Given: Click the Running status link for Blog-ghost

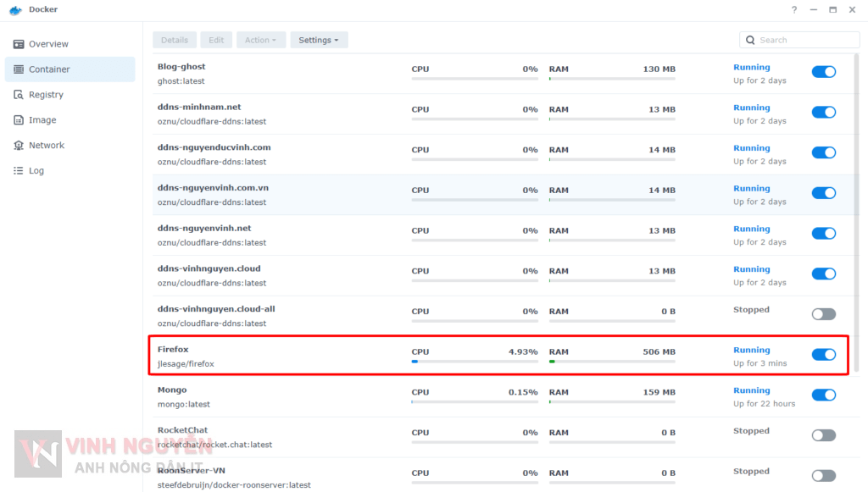Looking at the screenshot, I should (x=752, y=67).
